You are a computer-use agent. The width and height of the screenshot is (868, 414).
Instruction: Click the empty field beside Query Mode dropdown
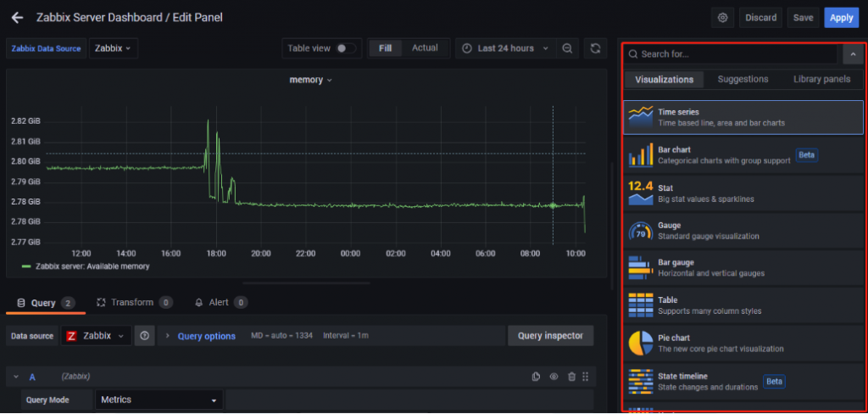point(409,400)
